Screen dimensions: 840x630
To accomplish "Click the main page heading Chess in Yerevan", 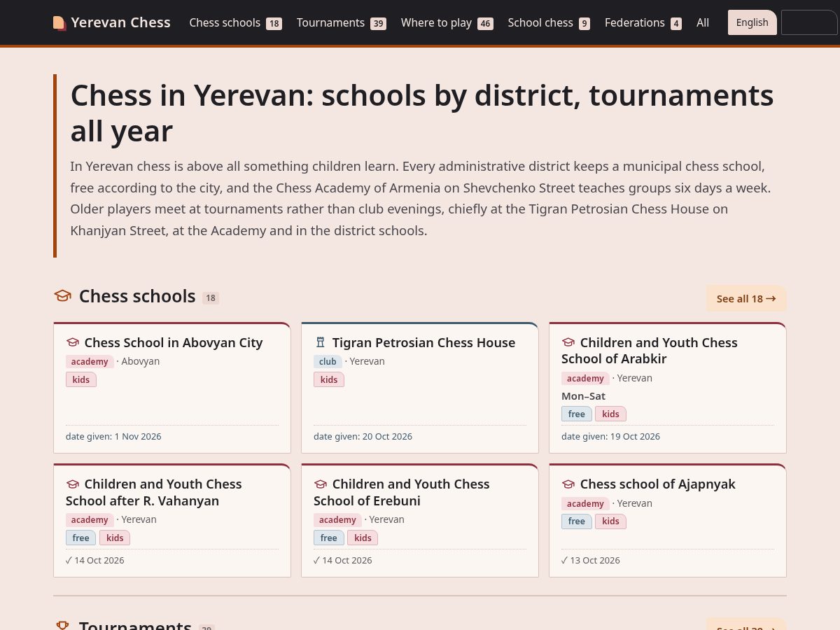I will pos(422,113).
